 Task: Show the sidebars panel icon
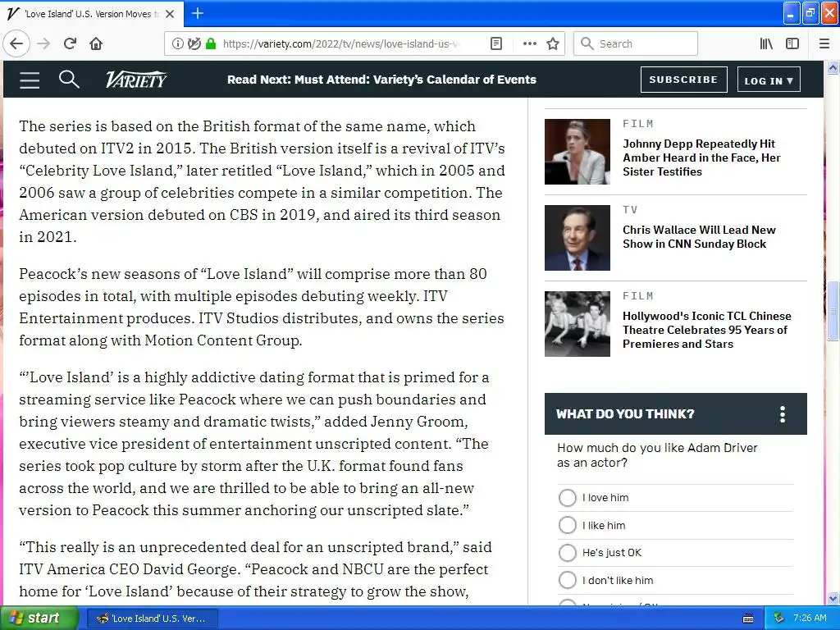(792, 44)
